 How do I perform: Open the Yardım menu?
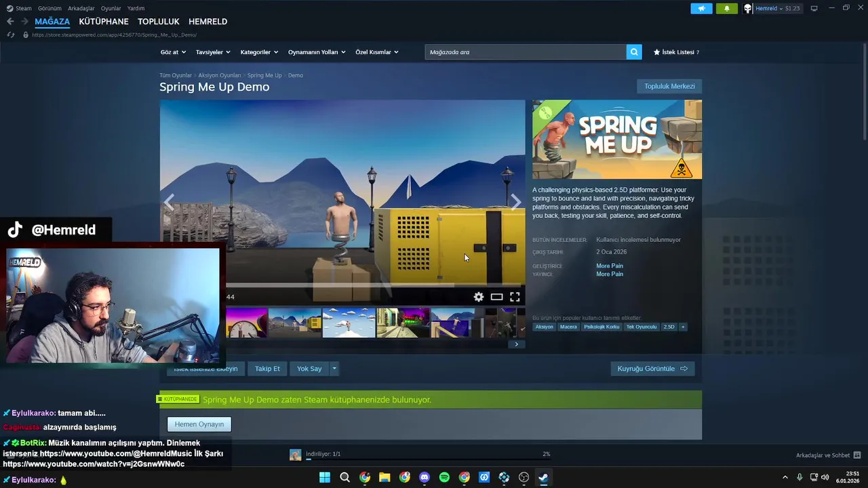[x=136, y=8]
